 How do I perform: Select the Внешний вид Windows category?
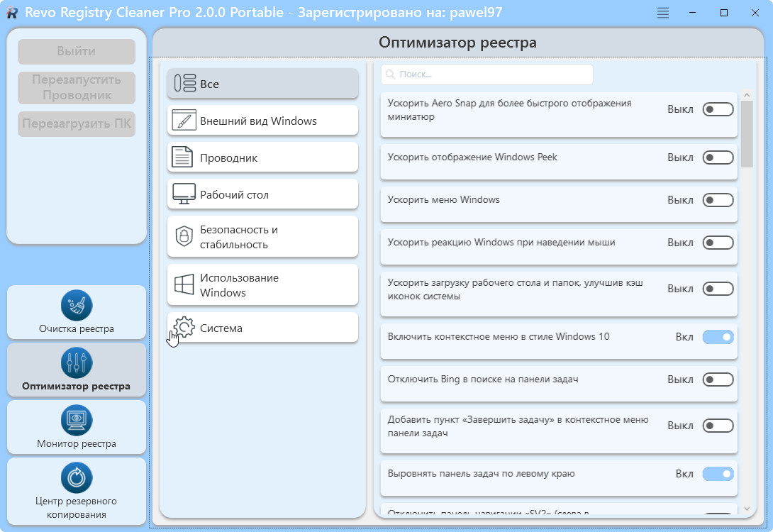[262, 121]
